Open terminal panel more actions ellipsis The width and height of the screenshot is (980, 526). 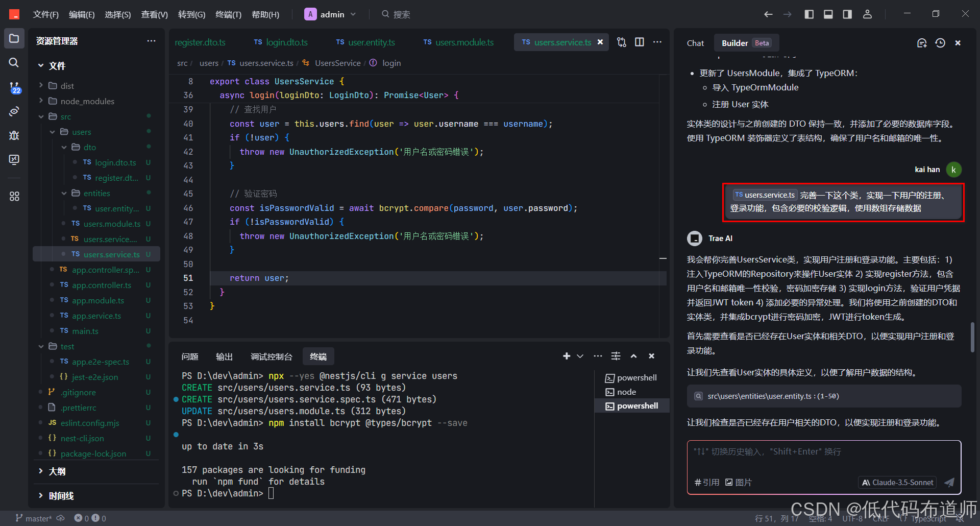[598, 356]
